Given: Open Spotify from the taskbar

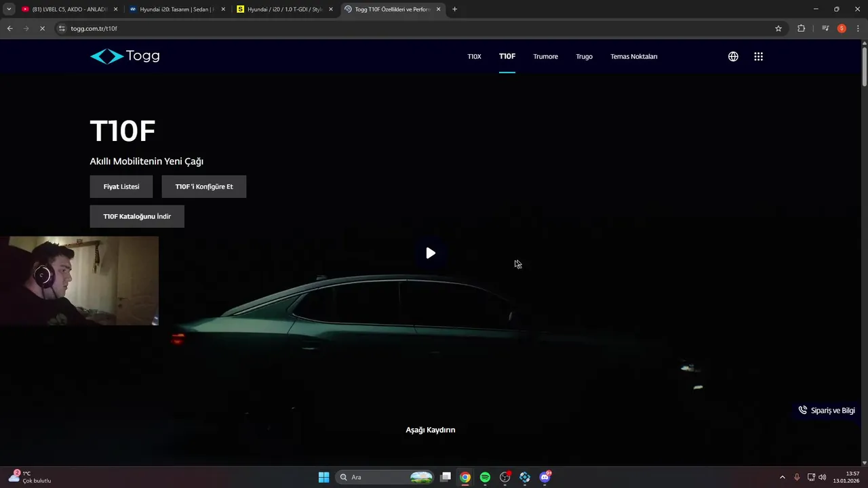Looking at the screenshot, I should click(485, 477).
